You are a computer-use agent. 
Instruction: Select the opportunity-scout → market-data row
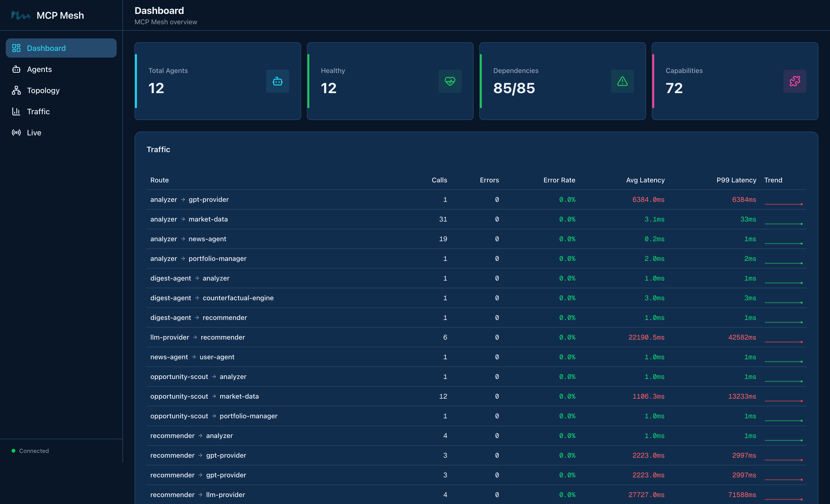pyautogui.click(x=204, y=396)
